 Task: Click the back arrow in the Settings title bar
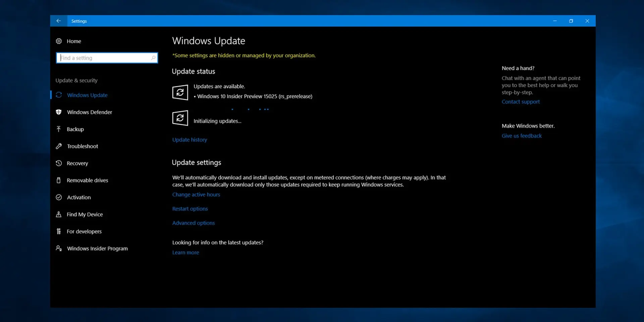59,21
